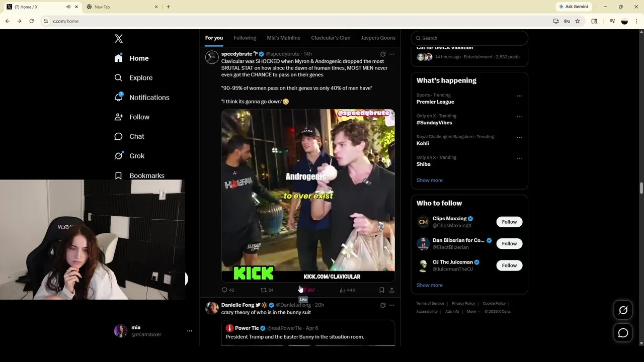
Task: Click Grok explain icon on Danielle Fong post
Action: (383, 305)
